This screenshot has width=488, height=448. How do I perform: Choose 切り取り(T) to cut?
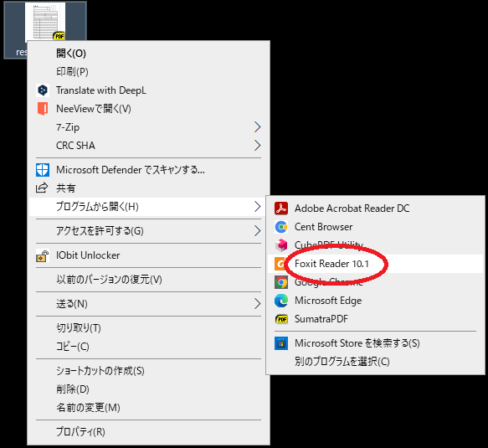pos(79,327)
